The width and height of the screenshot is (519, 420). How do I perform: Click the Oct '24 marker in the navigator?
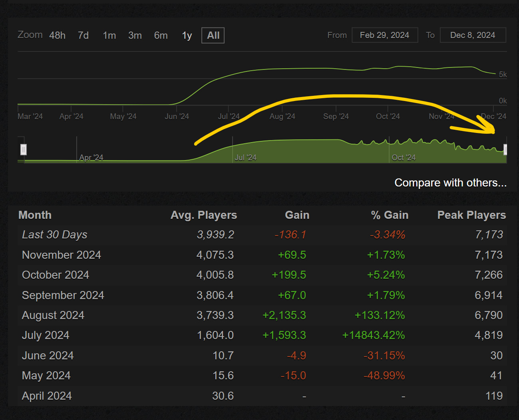(404, 158)
